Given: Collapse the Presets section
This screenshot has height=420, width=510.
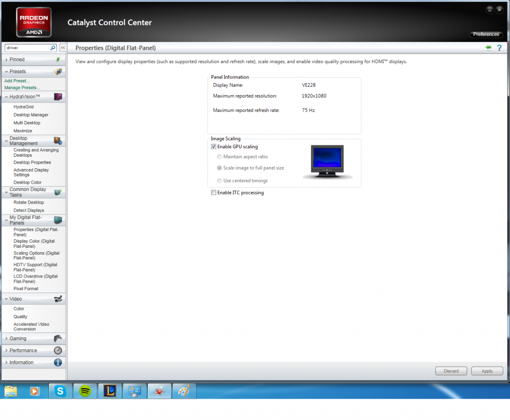Looking at the screenshot, I should (x=6, y=72).
